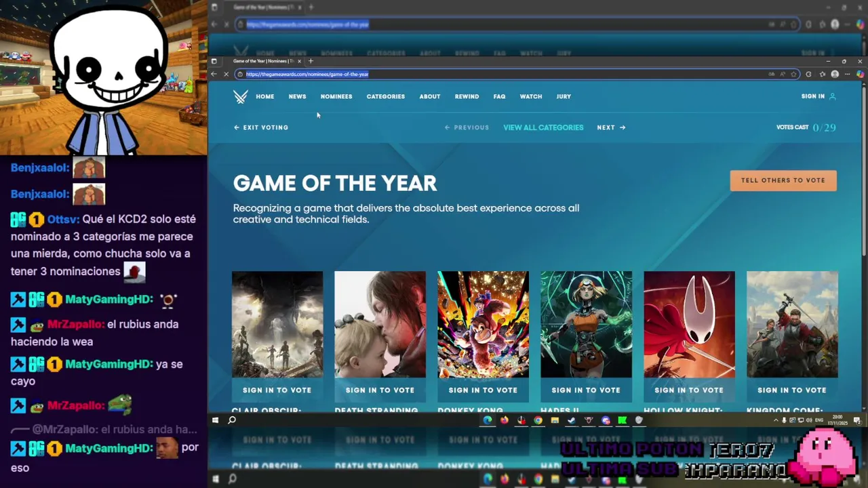This screenshot has height=488, width=868.
Task: Click Kingdom Come nominee cover image
Action: click(x=792, y=325)
